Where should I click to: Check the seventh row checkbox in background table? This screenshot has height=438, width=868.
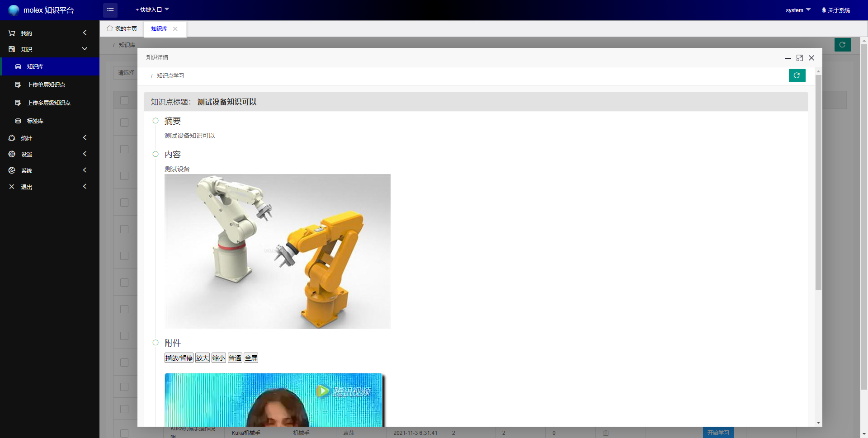124,283
